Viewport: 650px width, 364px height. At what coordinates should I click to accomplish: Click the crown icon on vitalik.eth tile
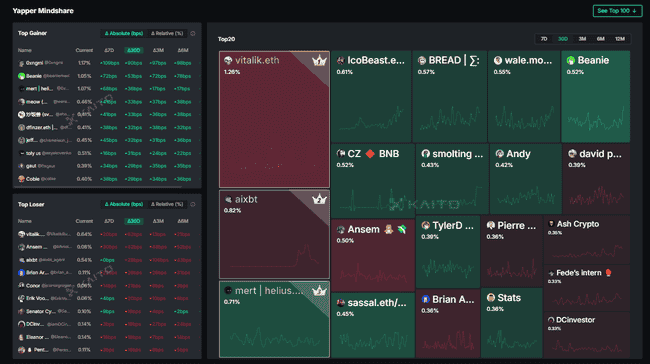[319, 61]
